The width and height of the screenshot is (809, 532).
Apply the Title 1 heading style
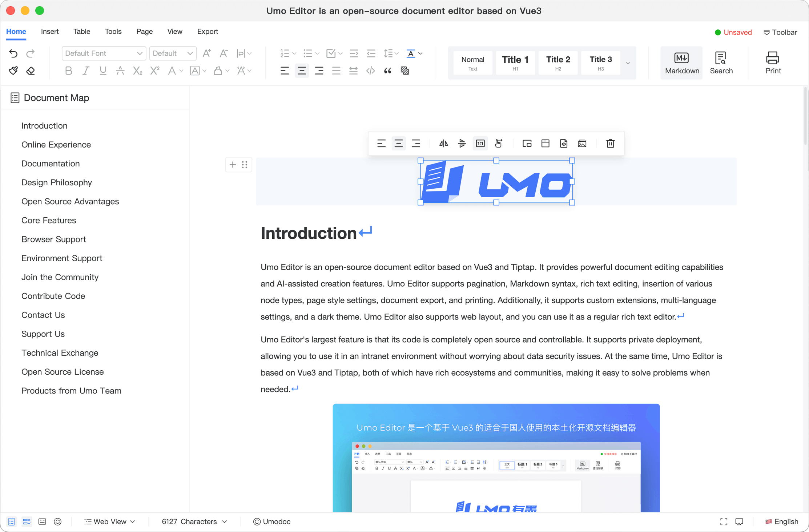[x=515, y=63]
